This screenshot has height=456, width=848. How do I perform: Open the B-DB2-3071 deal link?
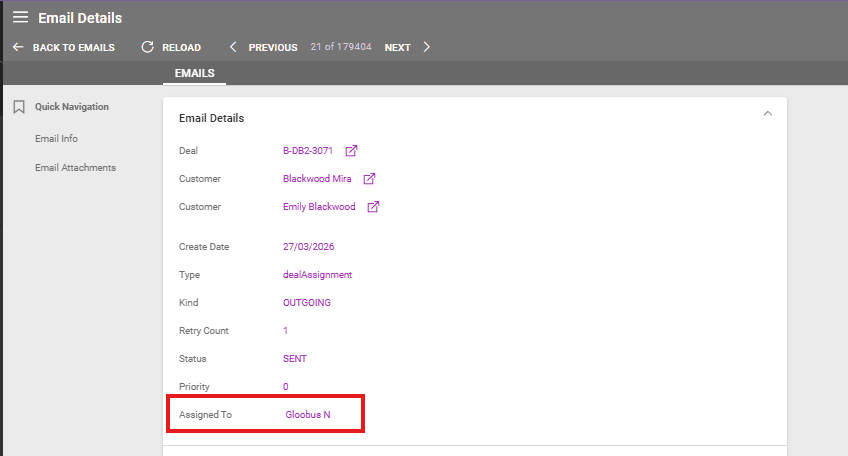click(x=307, y=151)
